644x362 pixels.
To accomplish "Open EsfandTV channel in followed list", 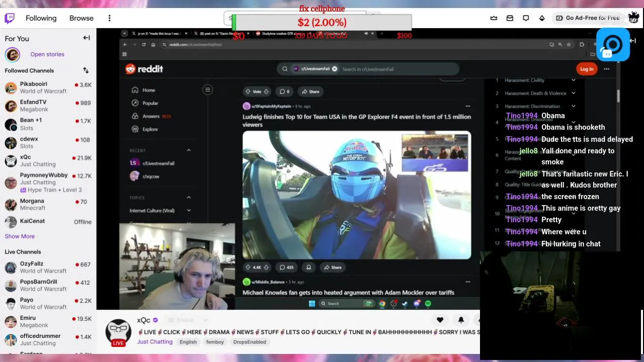I will point(48,106).
